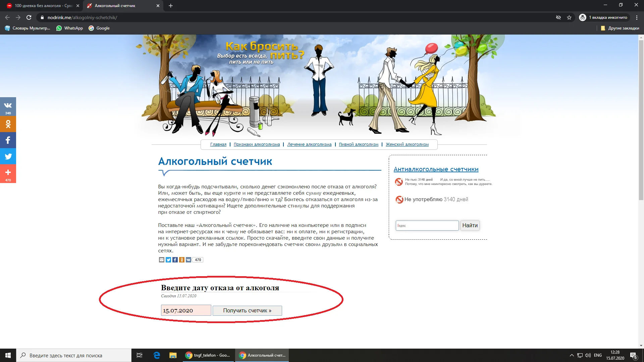Share the article on Facebook
The height and width of the screenshot is (362, 644).
(x=175, y=260)
